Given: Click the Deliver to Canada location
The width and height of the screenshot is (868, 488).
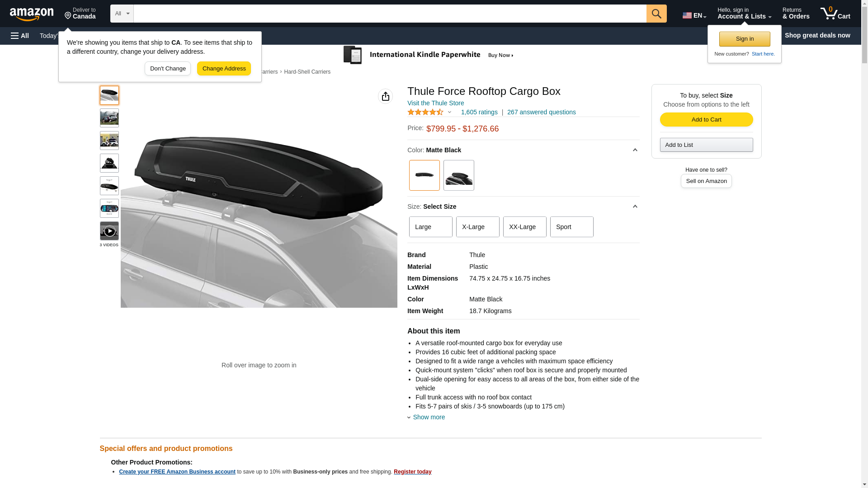Looking at the screenshot, I should click(80, 14).
